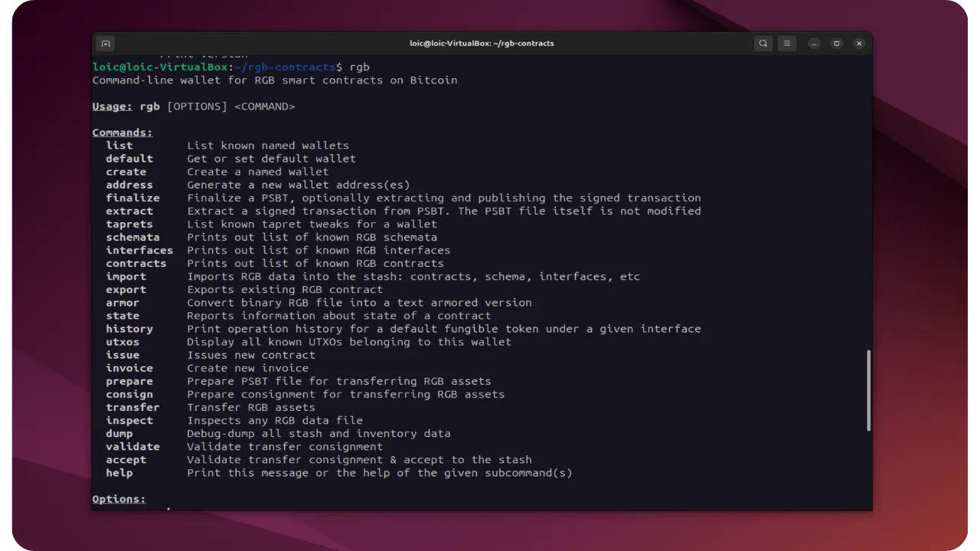Click the 'Usage:' heading text
This screenshot has width=980, height=551.
(x=111, y=106)
